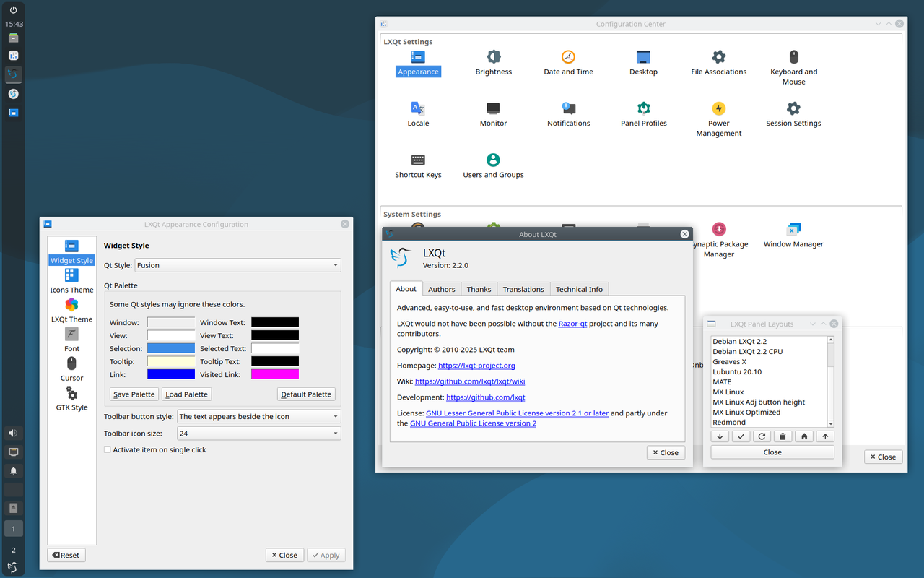Viewport: 924px width, 578px height.
Task: Open Window Manager in System Settings
Action: tap(793, 236)
